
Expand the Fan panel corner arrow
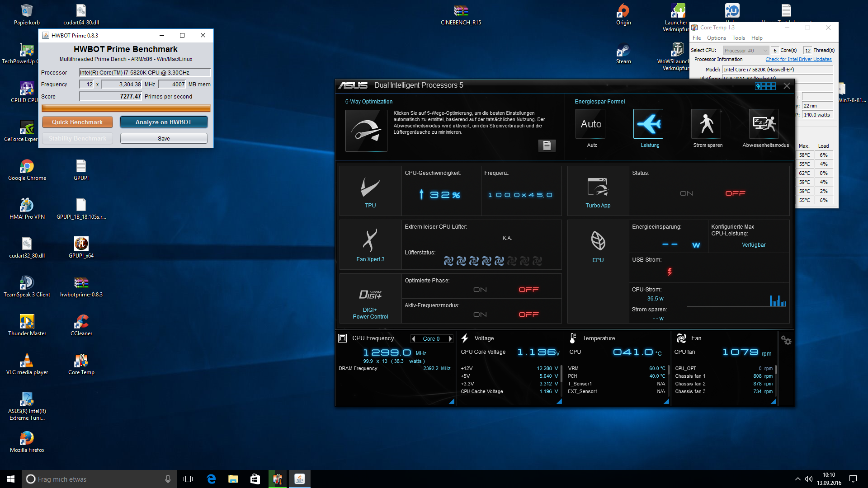[773, 401]
